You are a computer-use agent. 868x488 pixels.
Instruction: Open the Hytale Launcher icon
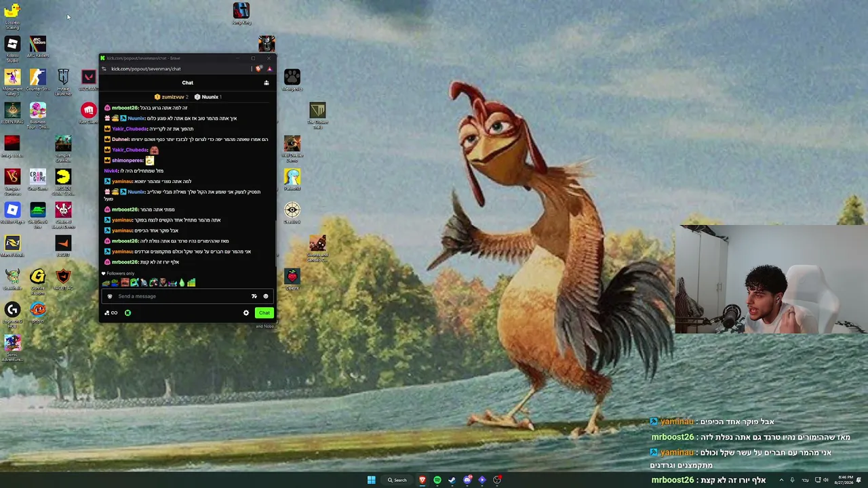click(x=63, y=81)
